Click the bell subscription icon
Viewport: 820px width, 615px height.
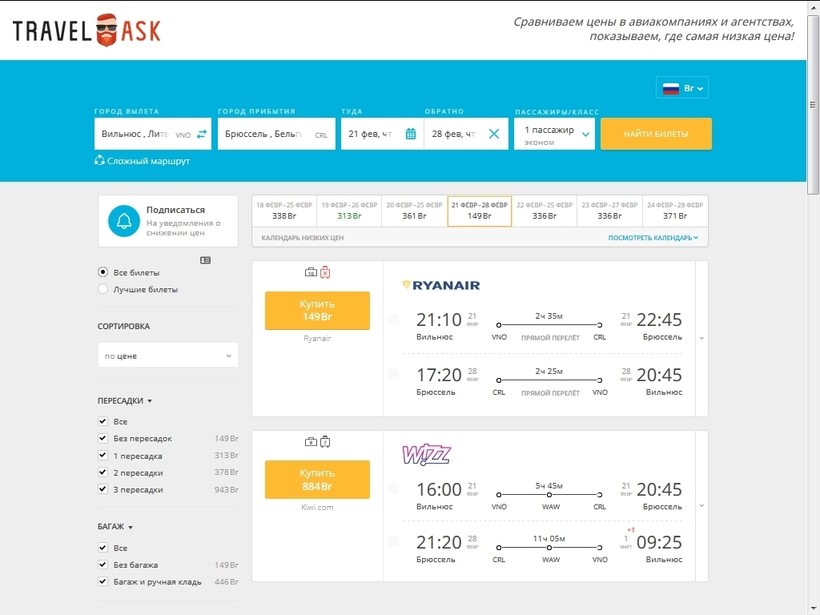pos(124,221)
